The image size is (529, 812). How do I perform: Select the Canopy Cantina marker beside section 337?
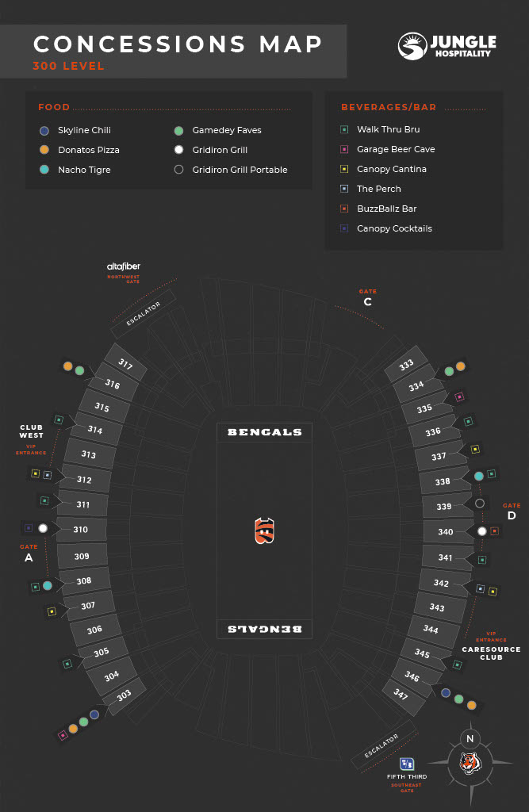tap(474, 450)
